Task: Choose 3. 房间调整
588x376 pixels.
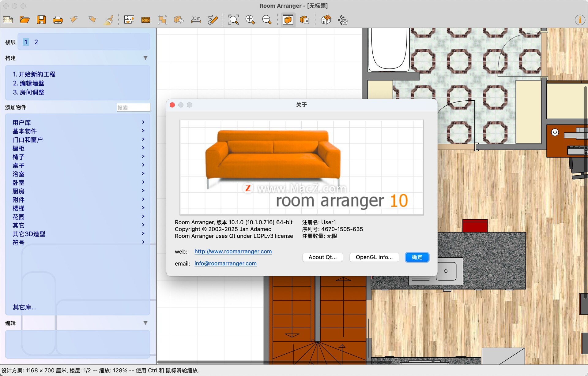Action: coord(28,92)
